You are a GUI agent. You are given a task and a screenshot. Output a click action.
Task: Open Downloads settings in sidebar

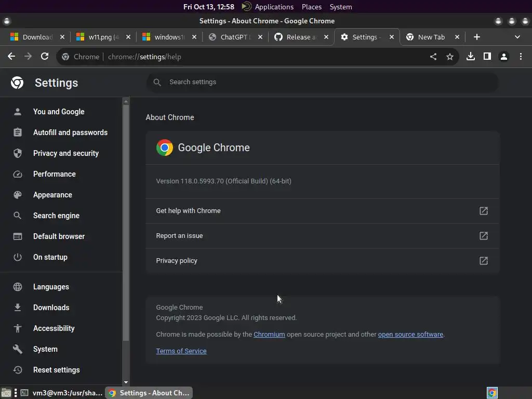61,308
